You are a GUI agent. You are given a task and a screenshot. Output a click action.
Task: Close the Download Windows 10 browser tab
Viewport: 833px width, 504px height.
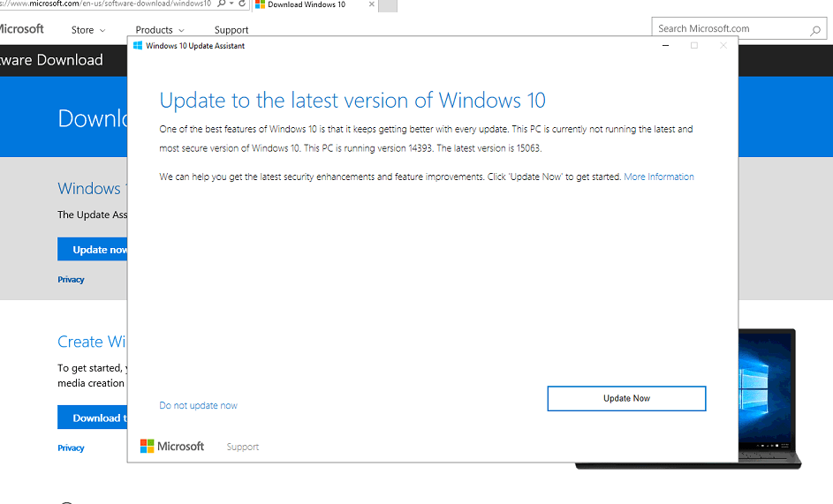(371, 4)
